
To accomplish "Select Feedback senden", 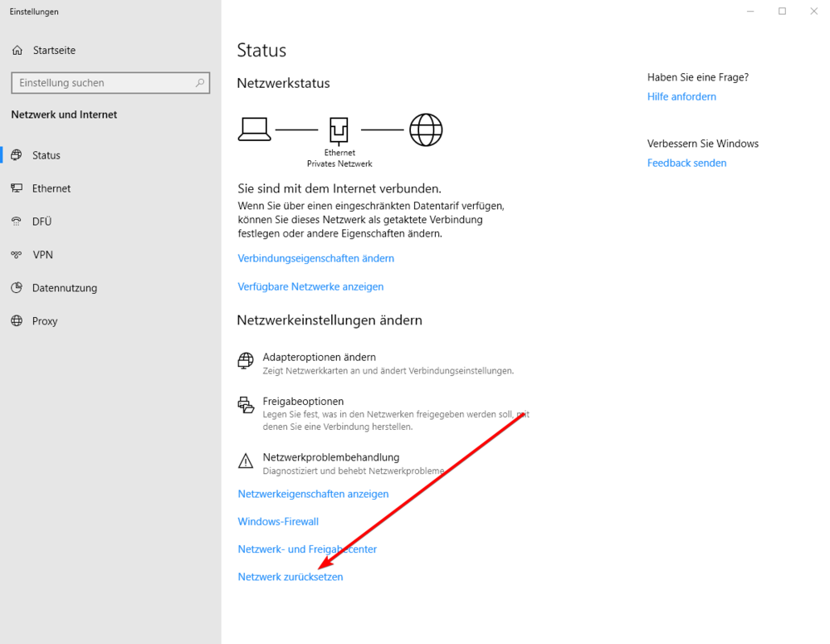I will pyautogui.click(x=686, y=163).
